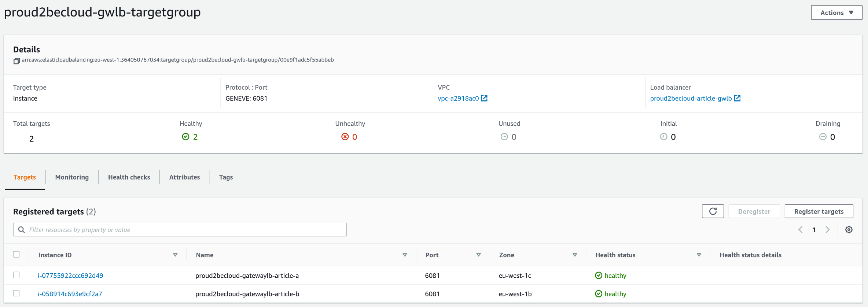Screen dimensions: 868x307
Task: Go to previous page of targets
Action: 801,230
